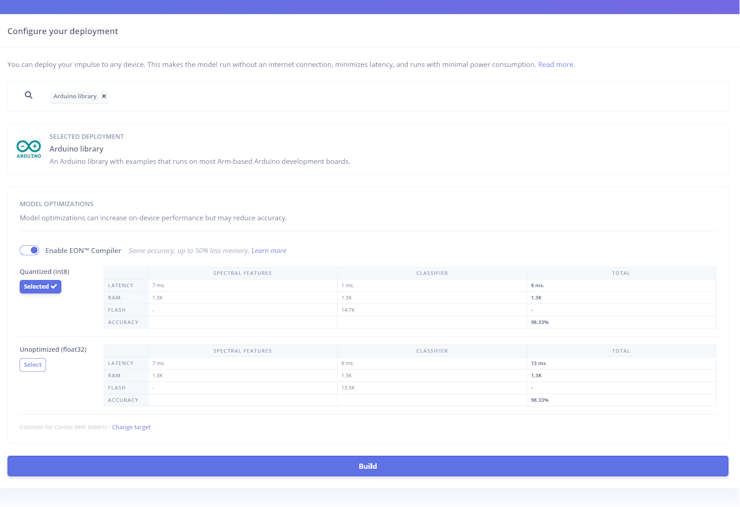Click the Quantized (int8) Selected button
Screen dimensions: 740x507
(x=40, y=287)
